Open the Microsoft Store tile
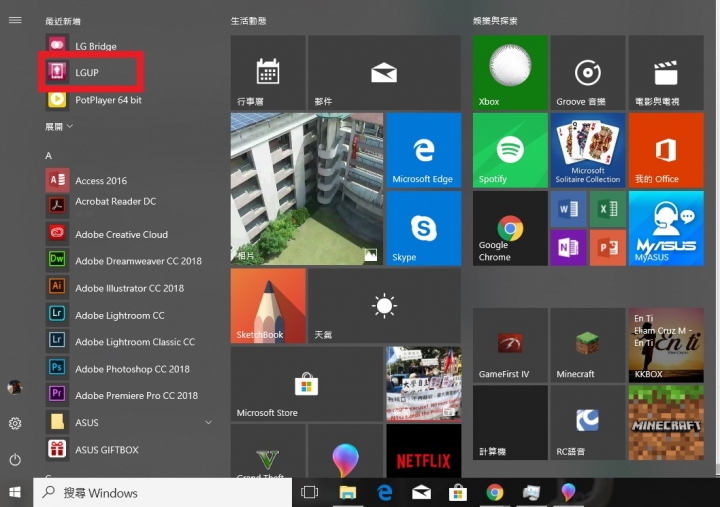 point(307,384)
